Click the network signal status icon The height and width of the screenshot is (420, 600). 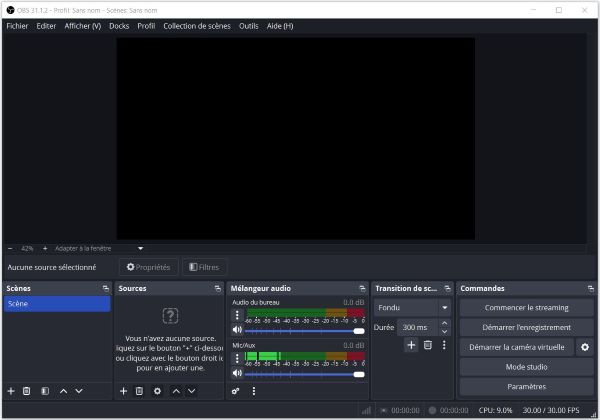coord(367,410)
